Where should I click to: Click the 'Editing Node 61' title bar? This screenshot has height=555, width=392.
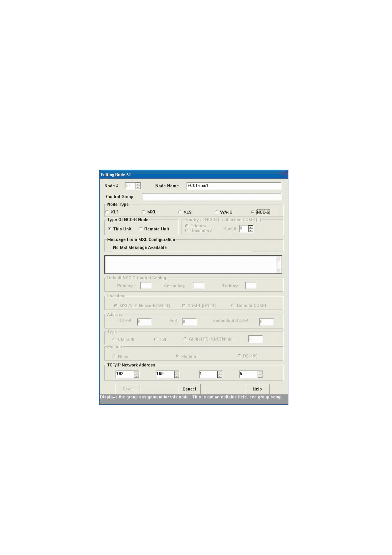tap(193, 175)
